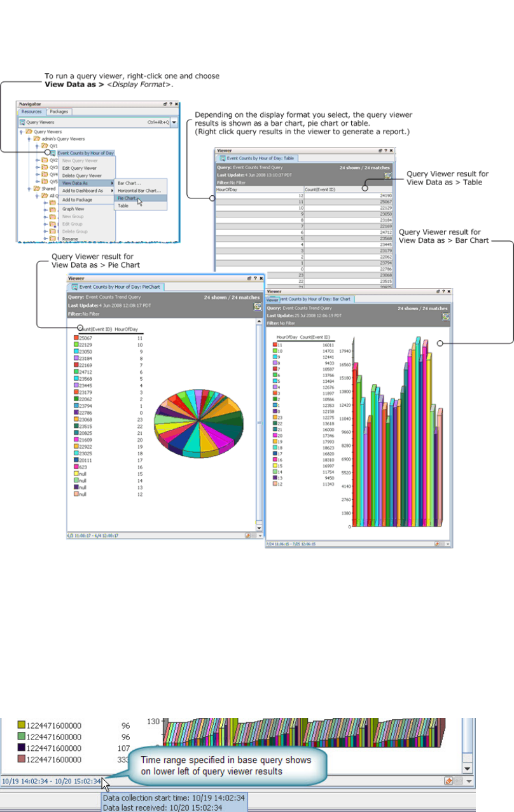
Task: Expand the QV3 folder node
Action: (x=38, y=167)
